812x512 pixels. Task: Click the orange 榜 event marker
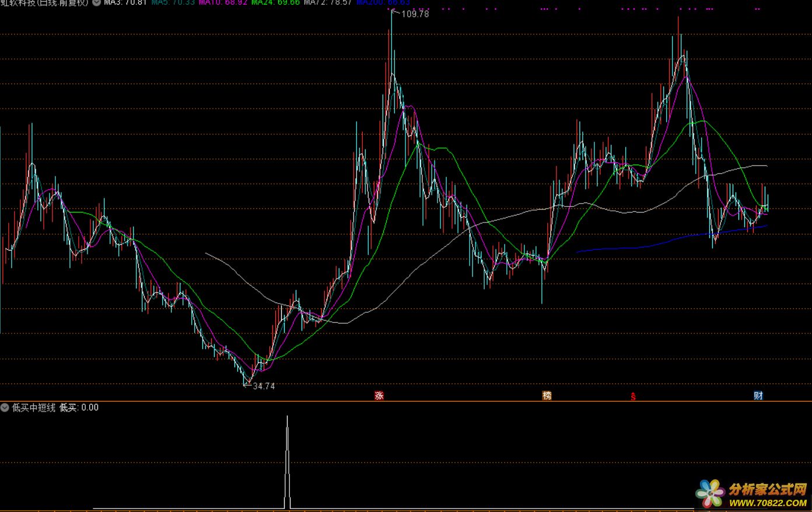click(547, 395)
